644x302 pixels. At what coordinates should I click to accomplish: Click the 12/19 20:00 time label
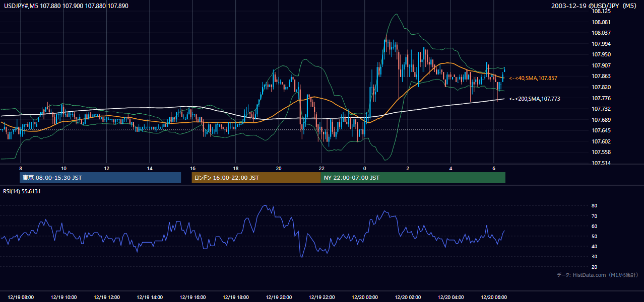[x=279, y=297]
